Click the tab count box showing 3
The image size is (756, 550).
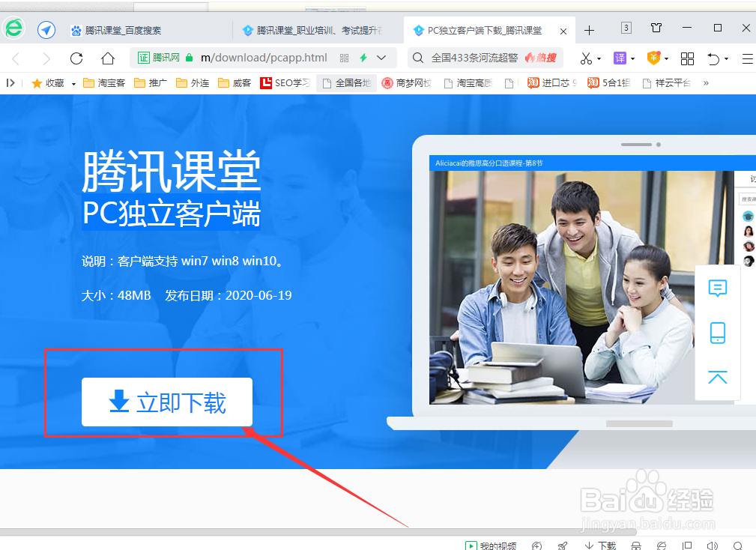point(626,28)
